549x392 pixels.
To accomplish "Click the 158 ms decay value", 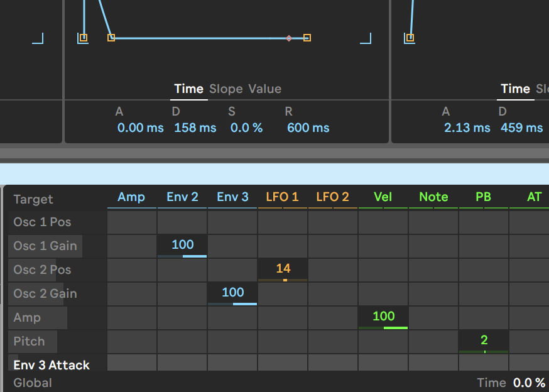I will click(x=195, y=128).
